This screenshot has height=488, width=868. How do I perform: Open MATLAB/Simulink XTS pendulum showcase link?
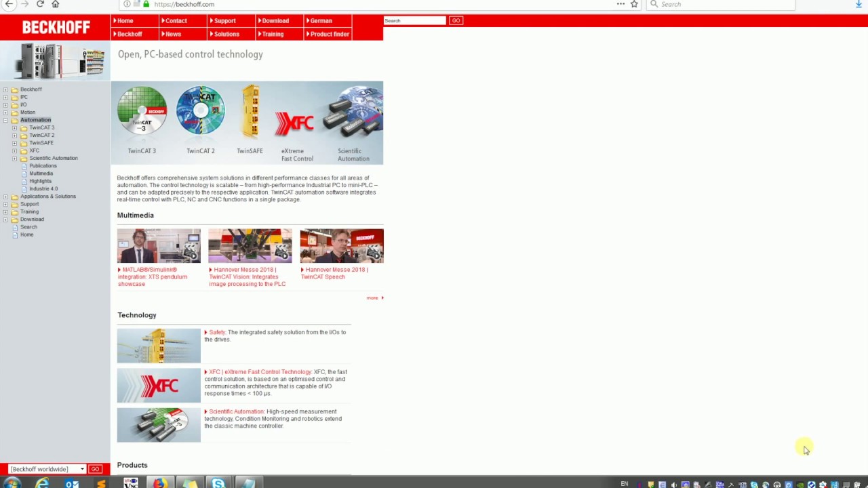coord(153,277)
